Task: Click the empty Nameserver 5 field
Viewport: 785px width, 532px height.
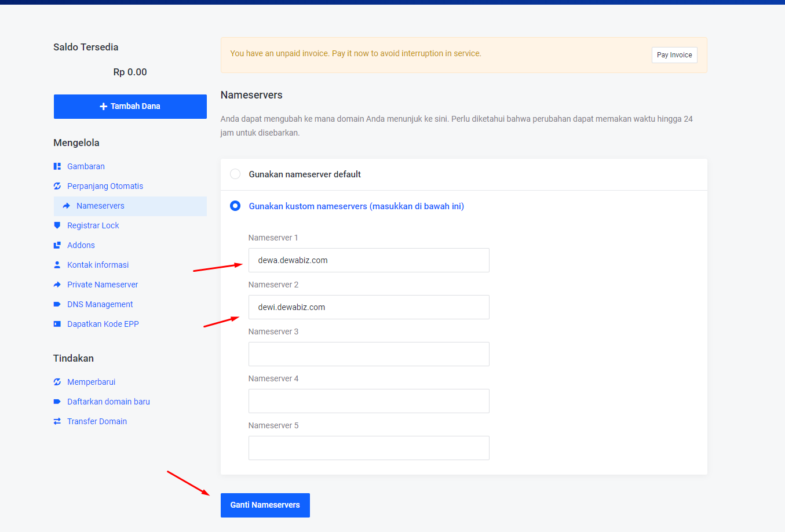Action: (x=368, y=448)
